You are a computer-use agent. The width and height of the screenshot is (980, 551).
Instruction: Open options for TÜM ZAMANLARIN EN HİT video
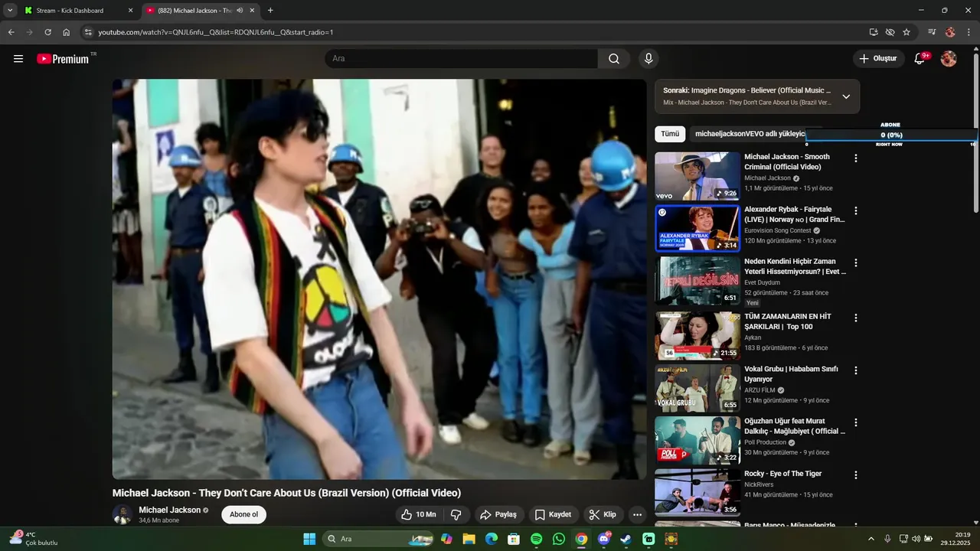tap(856, 318)
